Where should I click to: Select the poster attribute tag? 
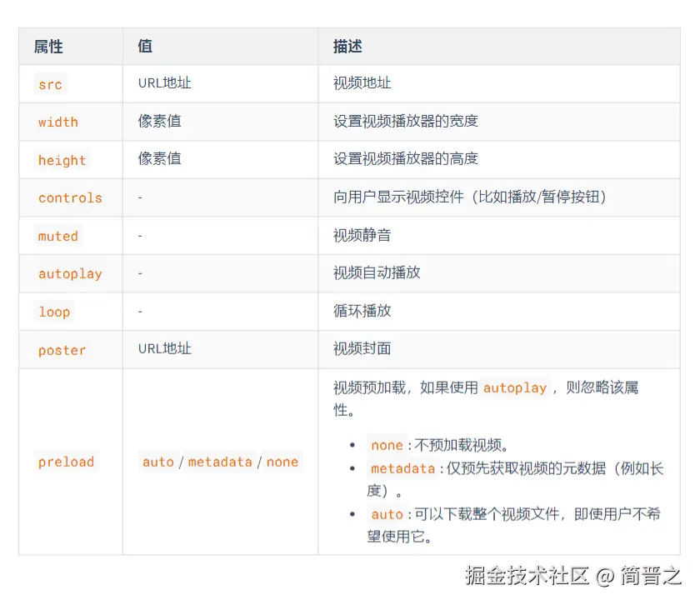coord(62,350)
